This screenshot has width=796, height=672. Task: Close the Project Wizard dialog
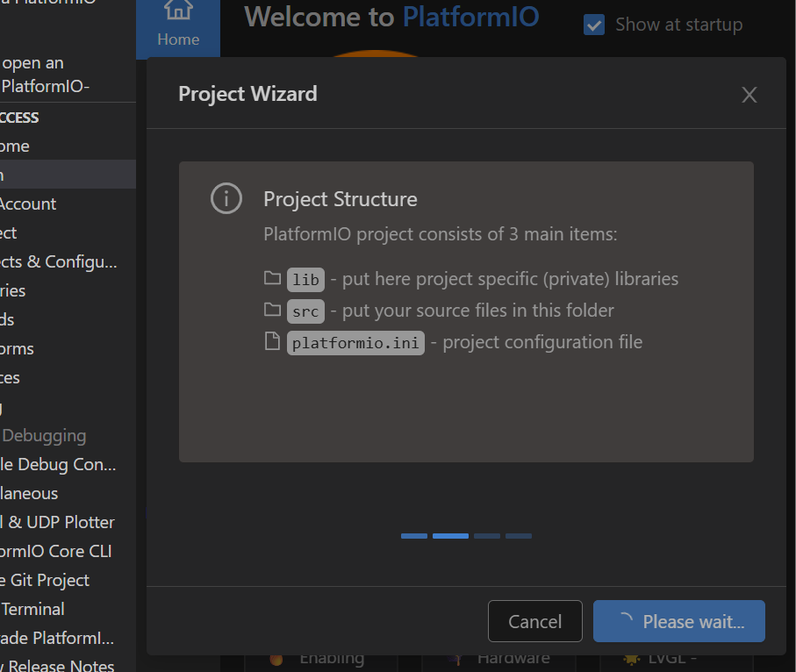point(749,95)
